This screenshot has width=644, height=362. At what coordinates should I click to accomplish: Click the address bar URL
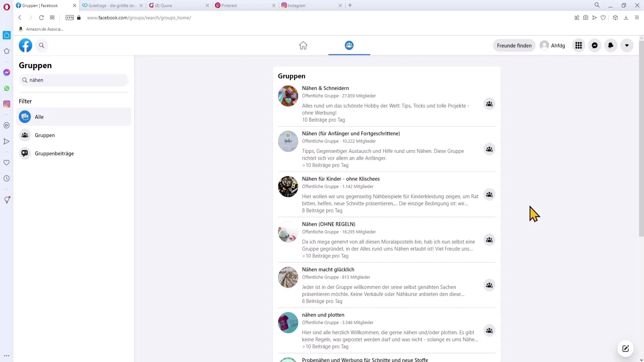tap(139, 18)
